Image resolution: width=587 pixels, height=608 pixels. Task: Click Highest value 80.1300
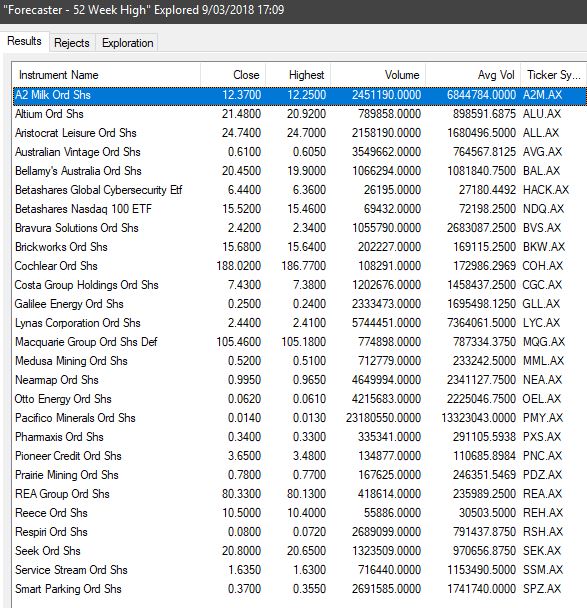click(x=307, y=494)
